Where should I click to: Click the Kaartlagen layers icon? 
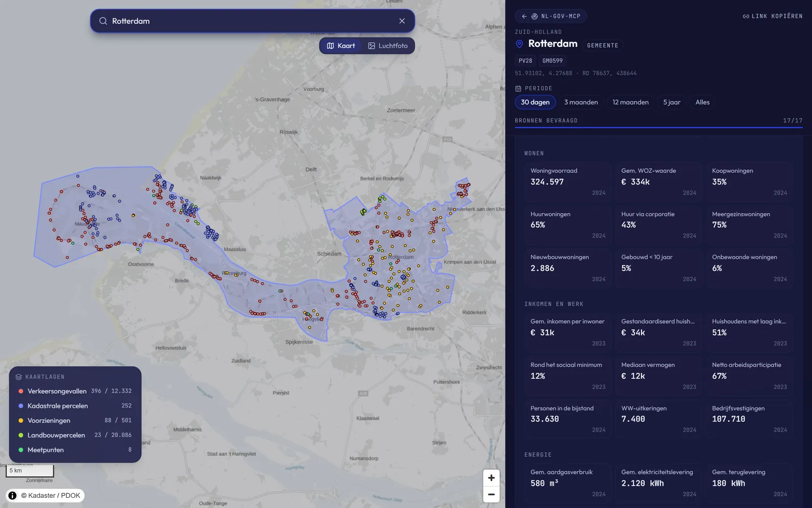pos(19,377)
